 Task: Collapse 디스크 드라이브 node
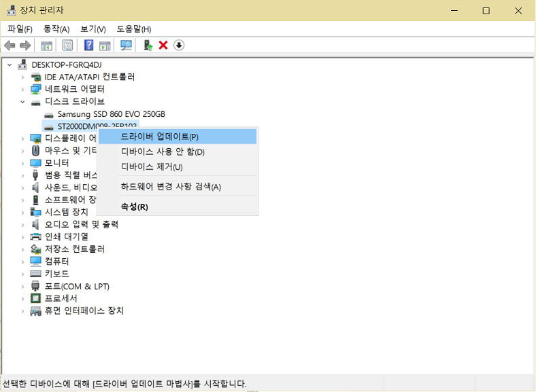click(x=22, y=102)
